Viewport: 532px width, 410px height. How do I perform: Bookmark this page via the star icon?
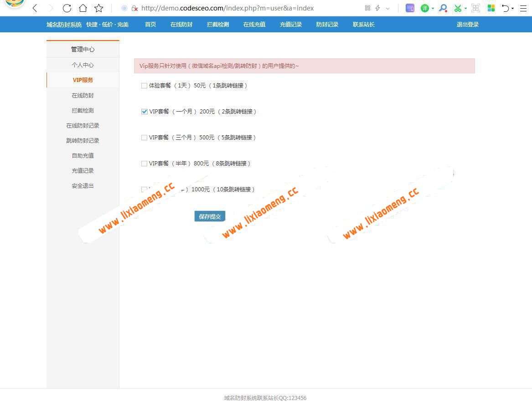coord(98,8)
